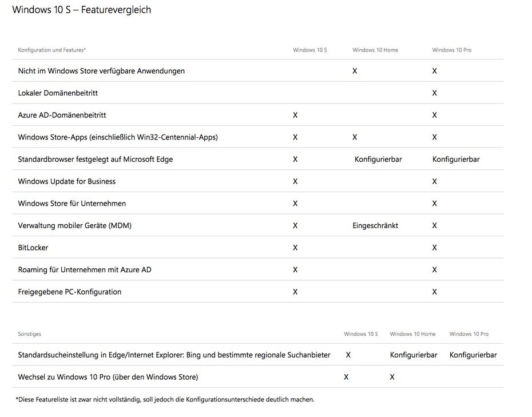
Task: Select the 'Azure AD-Domänenbeitritt' row label
Action: click(62, 115)
